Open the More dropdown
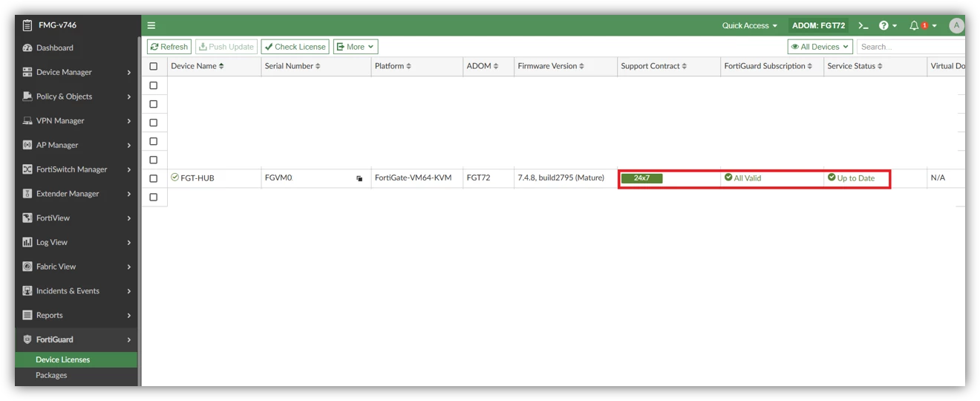The height and width of the screenshot is (401, 980). pos(356,47)
